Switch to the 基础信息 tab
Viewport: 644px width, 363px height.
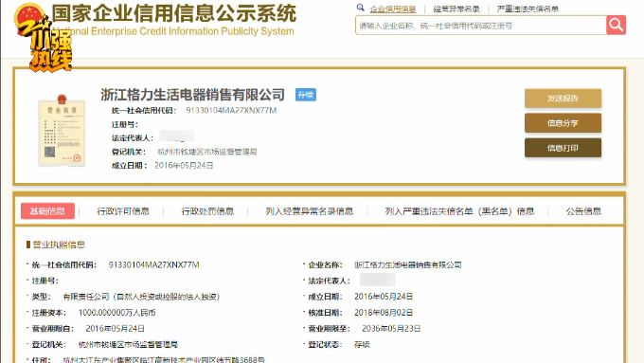click(47, 211)
